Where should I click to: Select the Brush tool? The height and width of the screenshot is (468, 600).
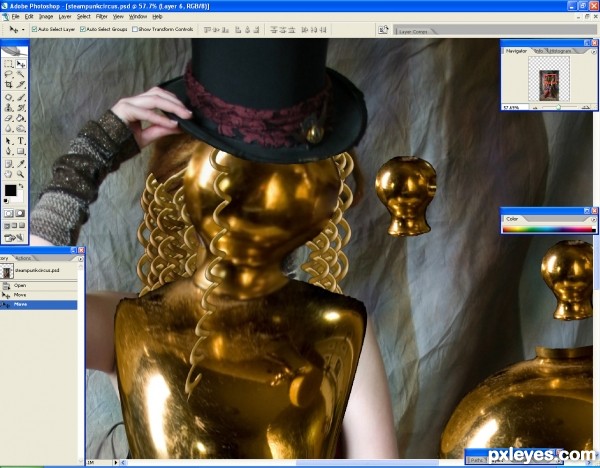[21, 97]
